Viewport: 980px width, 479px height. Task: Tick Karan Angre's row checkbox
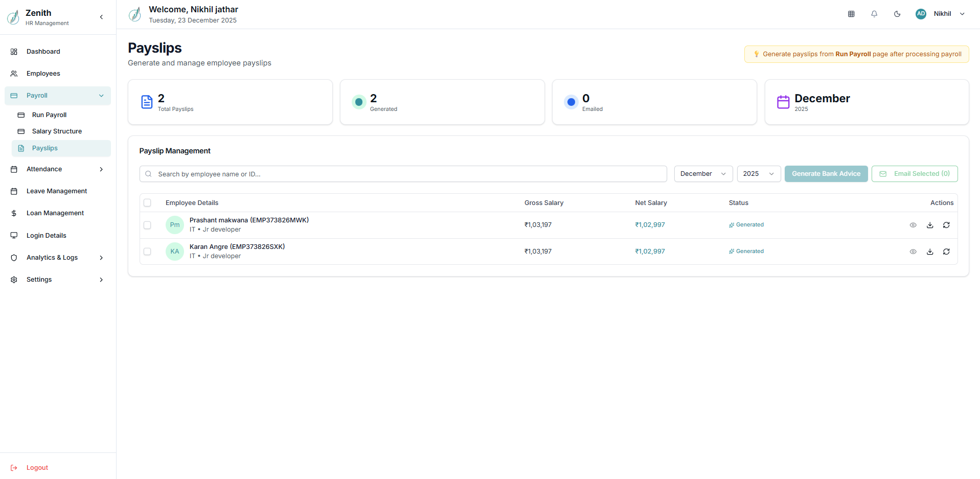pyautogui.click(x=147, y=252)
